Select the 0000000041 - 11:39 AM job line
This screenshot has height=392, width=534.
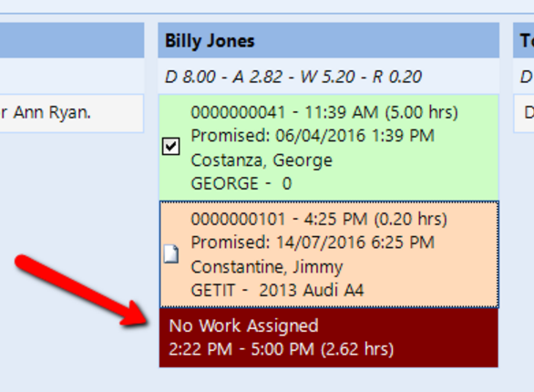(x=324, y=112)
